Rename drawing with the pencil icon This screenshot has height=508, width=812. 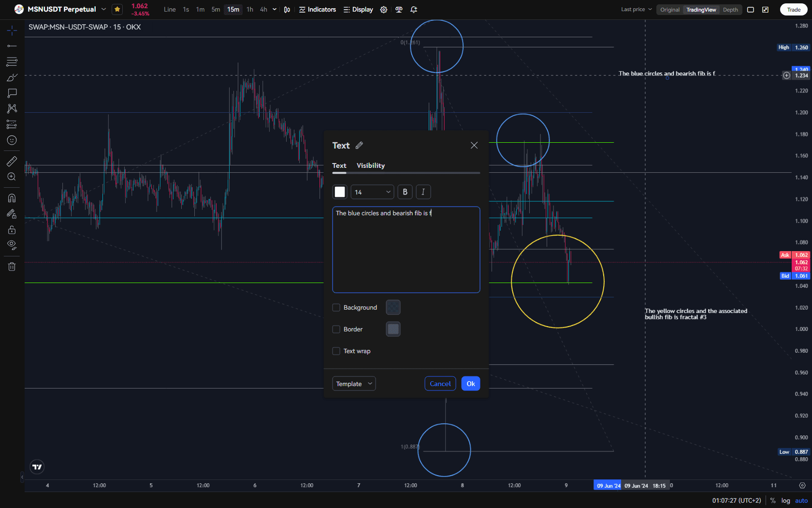coord(359,145)
